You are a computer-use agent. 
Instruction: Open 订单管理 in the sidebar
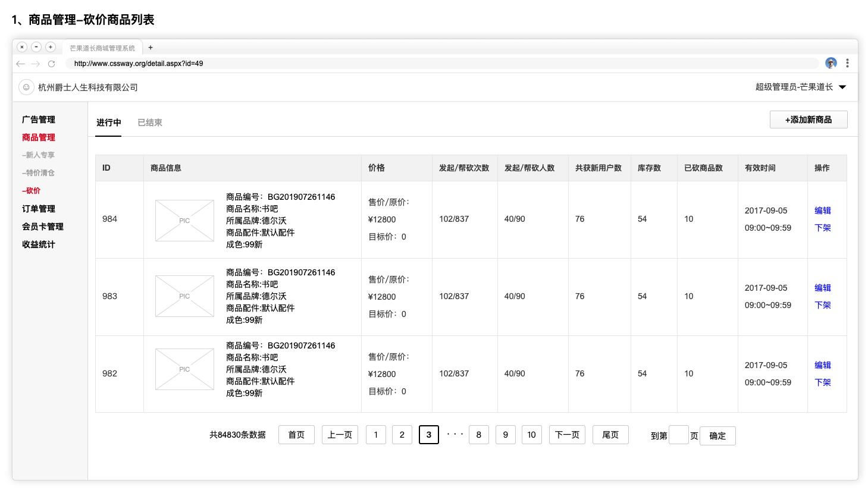click(38, 208)
